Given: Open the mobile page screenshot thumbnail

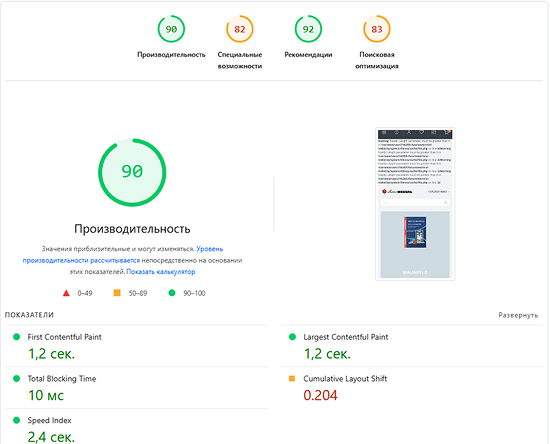Looking at the screenshot, I should coord(415,204).
